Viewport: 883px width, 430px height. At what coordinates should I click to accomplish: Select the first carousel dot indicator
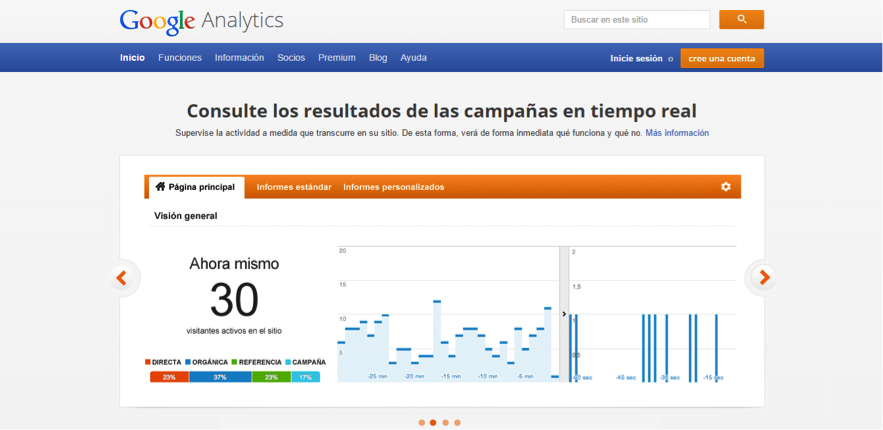point(422,423)
